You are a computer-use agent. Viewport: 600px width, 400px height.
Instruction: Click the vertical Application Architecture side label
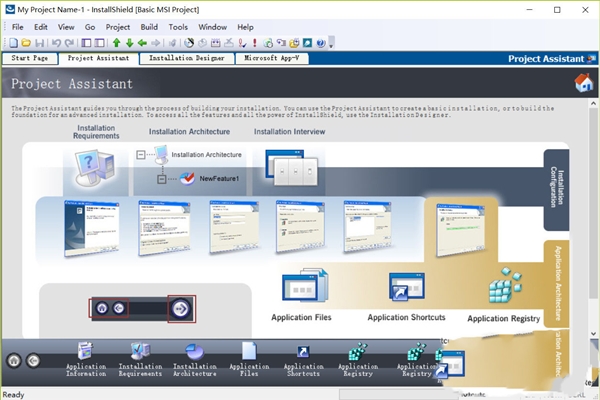[x=558, y=283]
